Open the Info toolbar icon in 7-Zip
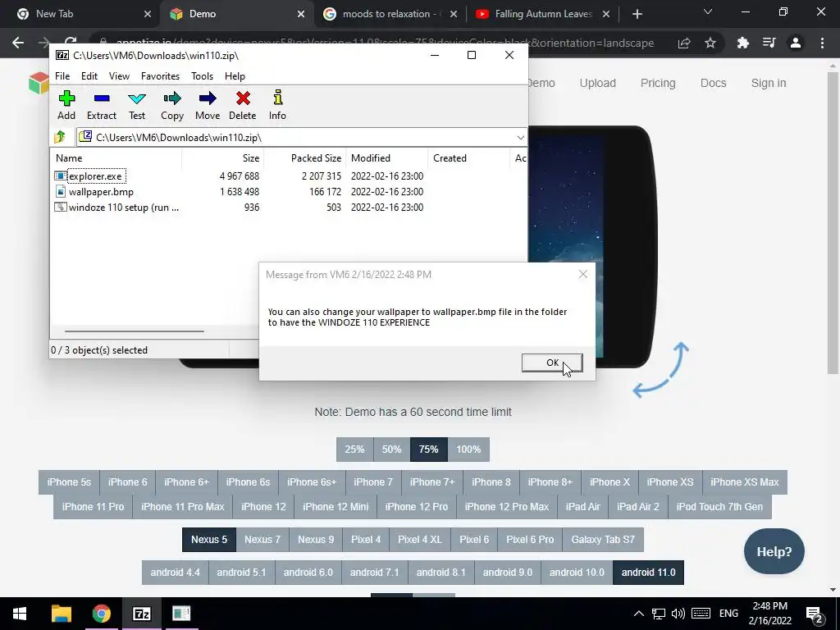840x630 pixels. click(277, 106)
